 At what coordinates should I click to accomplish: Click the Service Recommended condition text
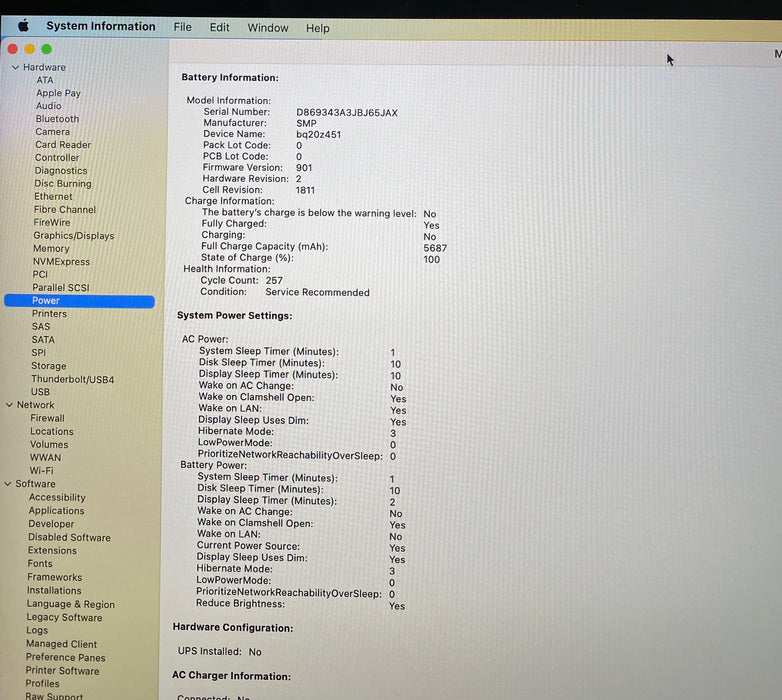[x=317, y=292]
